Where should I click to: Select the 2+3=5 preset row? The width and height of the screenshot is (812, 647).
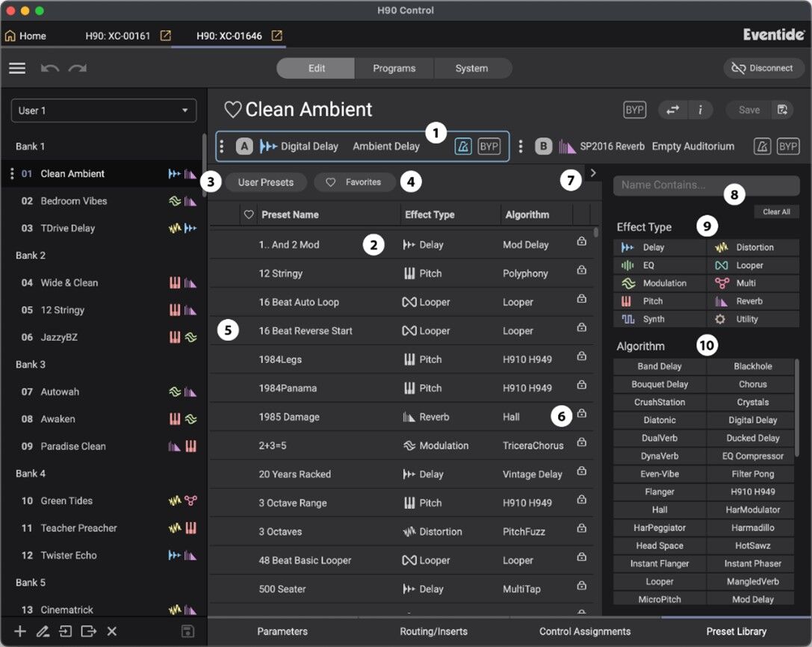click(x=401, y=446)
